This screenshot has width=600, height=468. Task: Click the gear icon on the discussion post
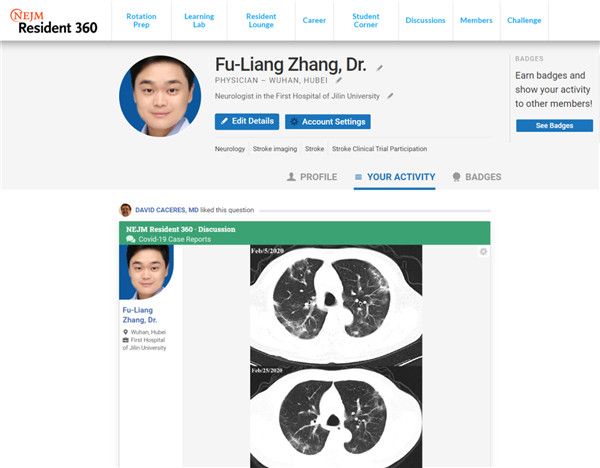click(483, 251)
